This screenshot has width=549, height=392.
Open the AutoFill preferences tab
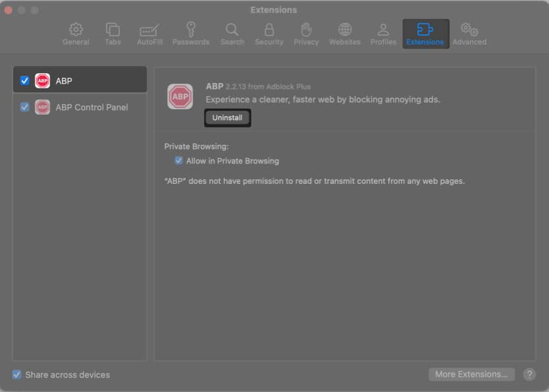click(x=150, y=34)
